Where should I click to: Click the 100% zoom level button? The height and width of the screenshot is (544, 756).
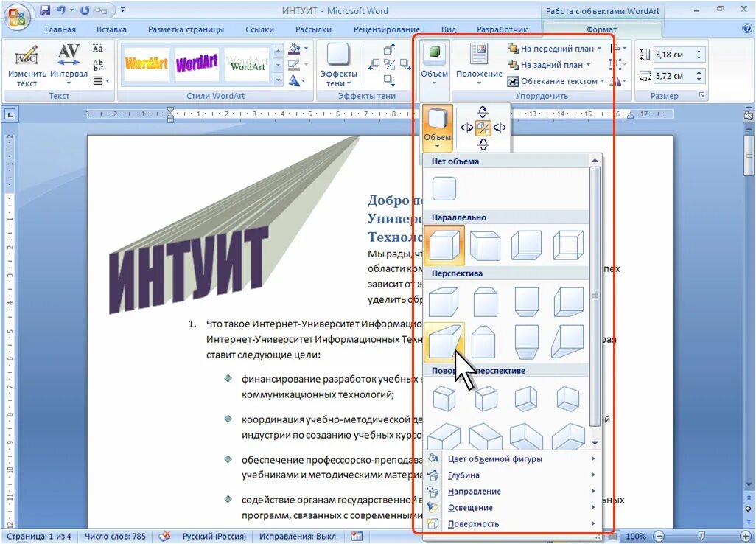click(x=635, y=537)
